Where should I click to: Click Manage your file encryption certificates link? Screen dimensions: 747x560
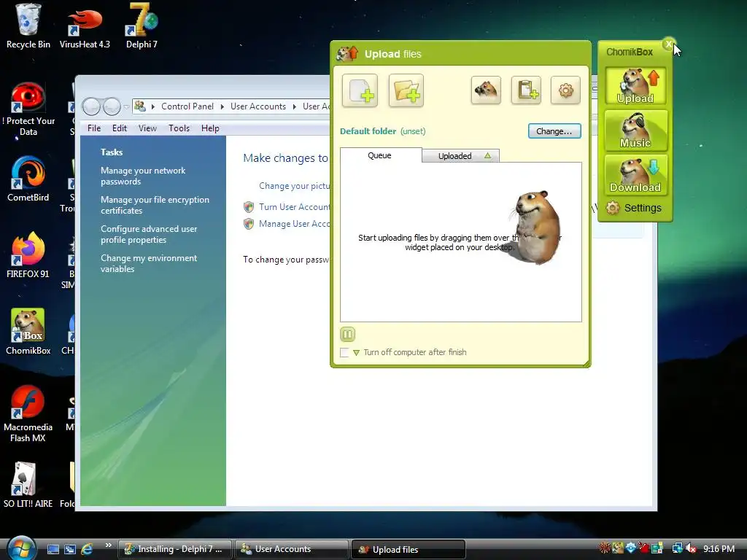[155, 205]
